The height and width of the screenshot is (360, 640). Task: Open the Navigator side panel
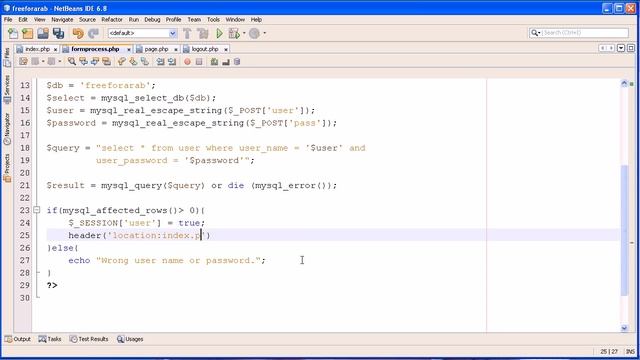pyautogui.click(x=7, y=129)
